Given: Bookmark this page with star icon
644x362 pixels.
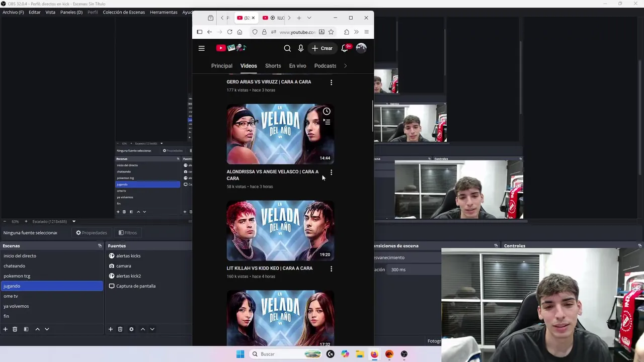Looking at the screenshot, I should pos(331,32).
